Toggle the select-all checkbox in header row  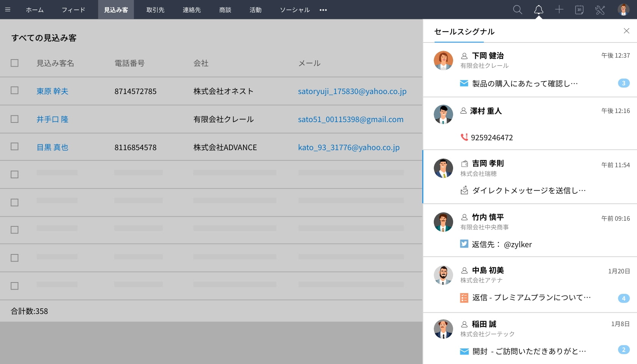click(x=14, y=63)
